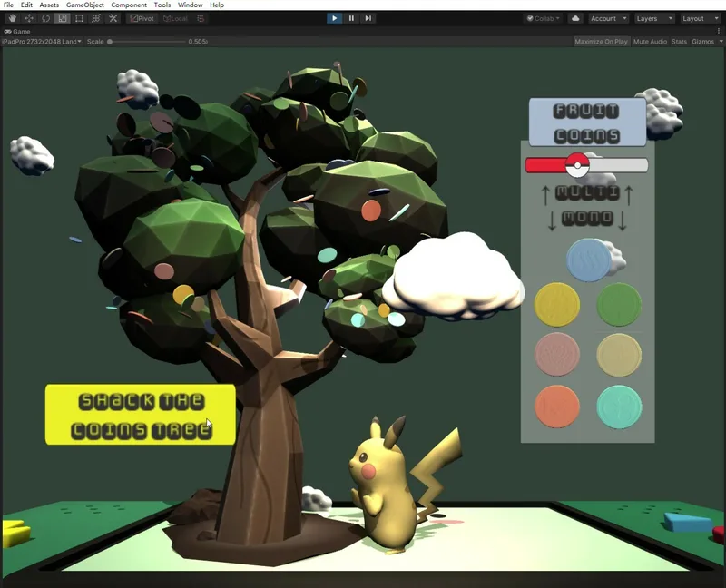Open the Account dropdown

pyautogui.click(x=608, y=18)
